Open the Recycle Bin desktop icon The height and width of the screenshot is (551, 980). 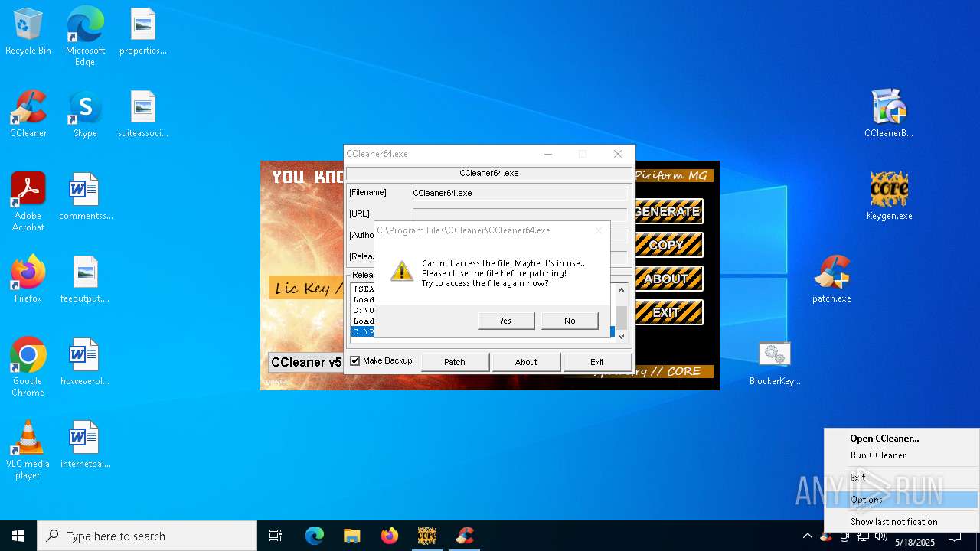pyautogui.click(x=28, y=32)
